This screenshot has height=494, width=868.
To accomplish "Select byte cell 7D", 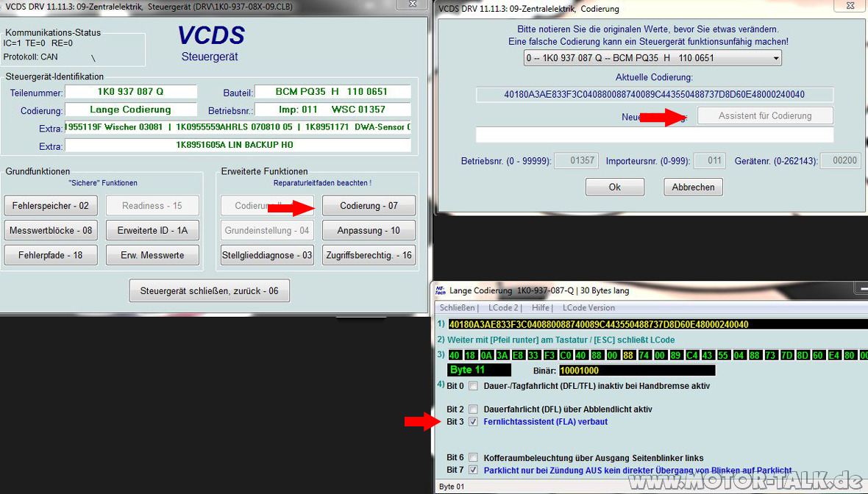I will (x=786, y=355).
